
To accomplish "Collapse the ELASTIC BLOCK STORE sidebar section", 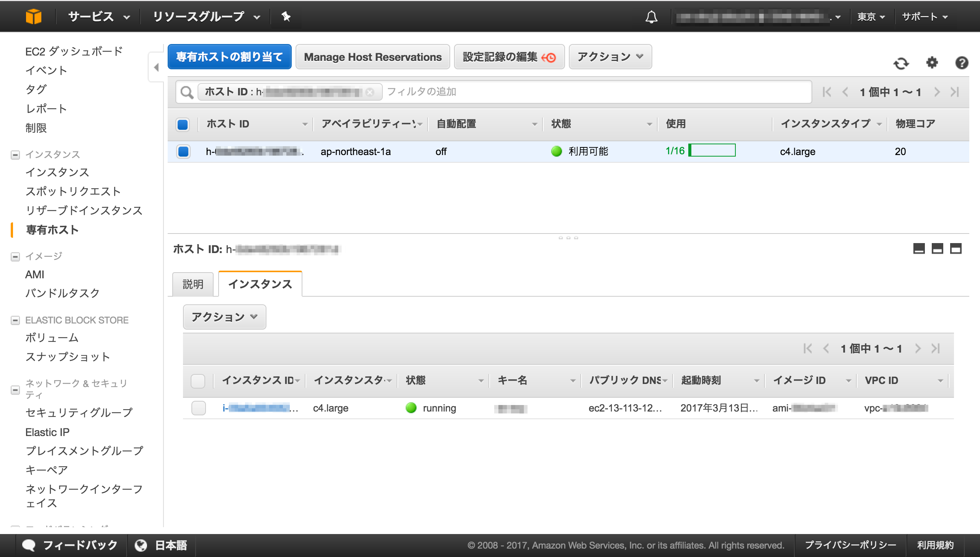I will (15, 320).
